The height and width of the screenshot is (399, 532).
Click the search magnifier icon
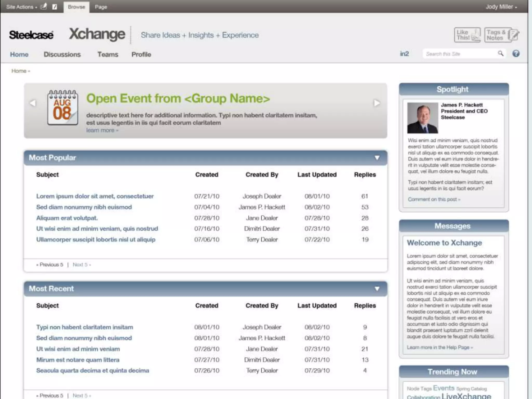500,54
